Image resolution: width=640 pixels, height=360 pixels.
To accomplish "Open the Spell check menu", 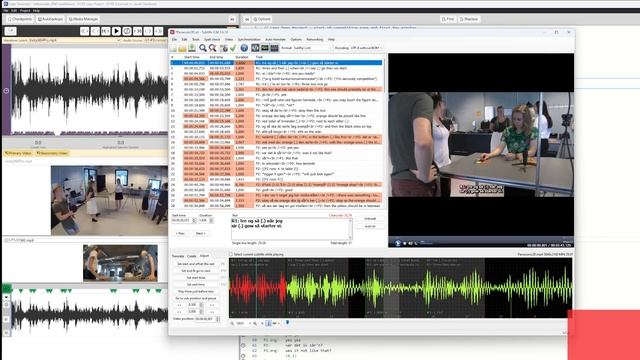I will coord(212,40).
